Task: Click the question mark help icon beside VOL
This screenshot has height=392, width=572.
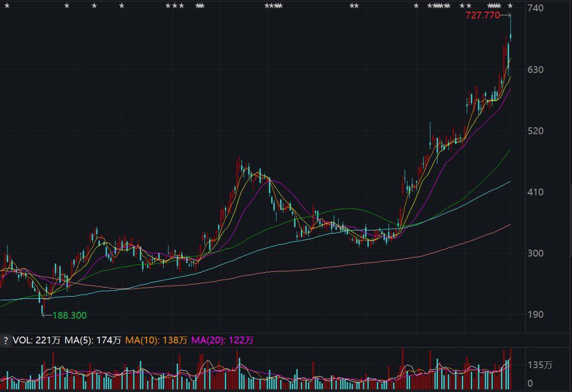Action: click(5, 341)
